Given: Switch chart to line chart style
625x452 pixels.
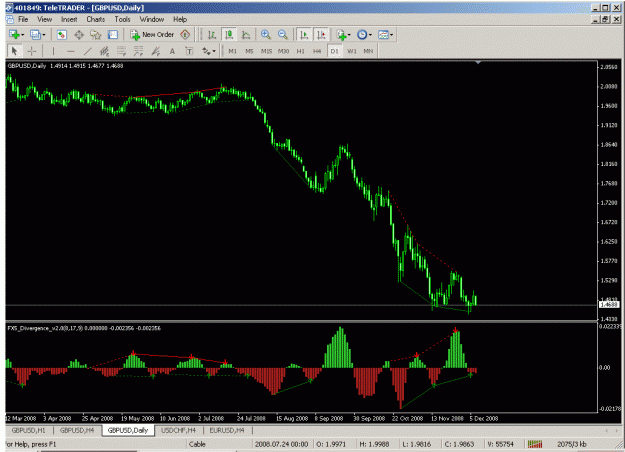Looking at the screenshot, I should [x=246, y=35].
